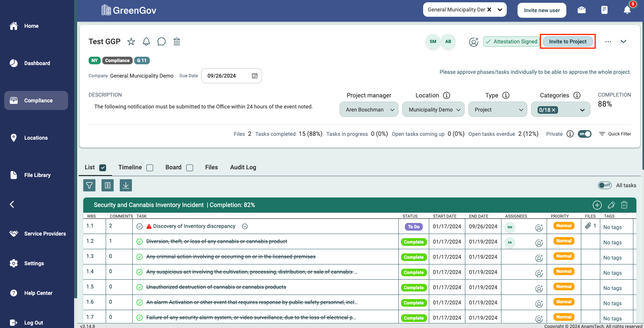Open the Project manager dropdown
This screenshot has width=644, height=328.
369,110
